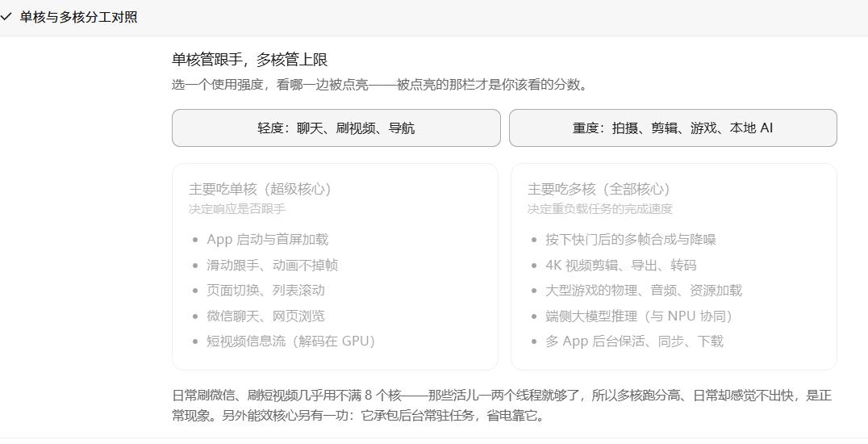The width and height of the screenshot is (868, 444).
Task: Click the paragraph starting 日常刷微信、刷短视频
Action: pos(502,405)
